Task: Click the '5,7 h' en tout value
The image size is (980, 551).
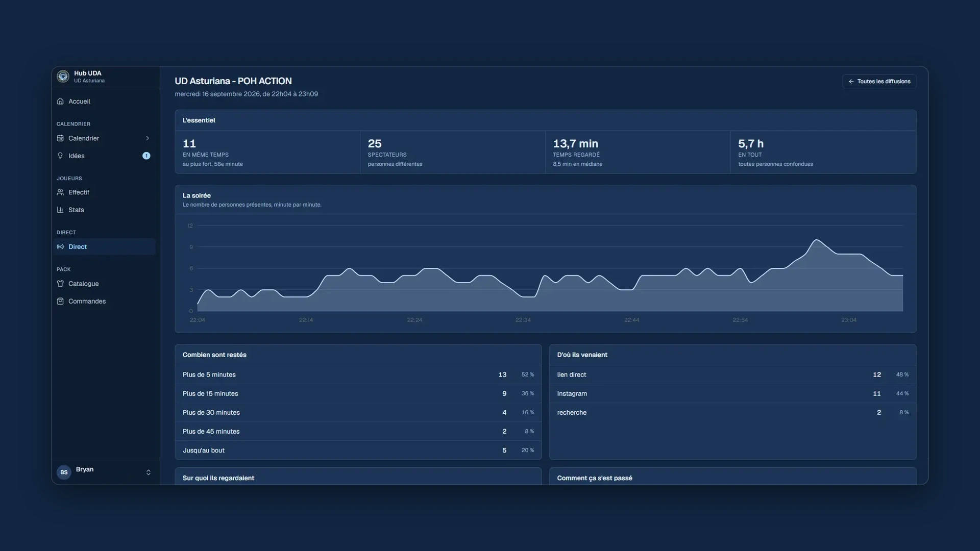Action: click(x=751, y=144)
